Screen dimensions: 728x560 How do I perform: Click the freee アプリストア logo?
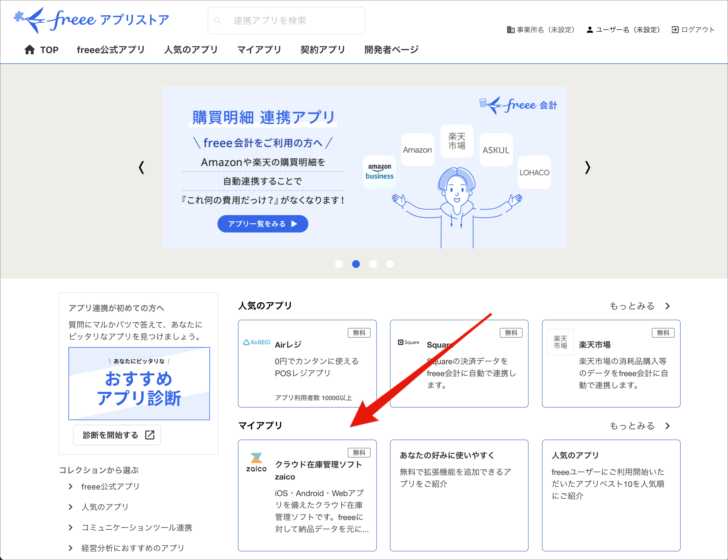tap(92, 20)
